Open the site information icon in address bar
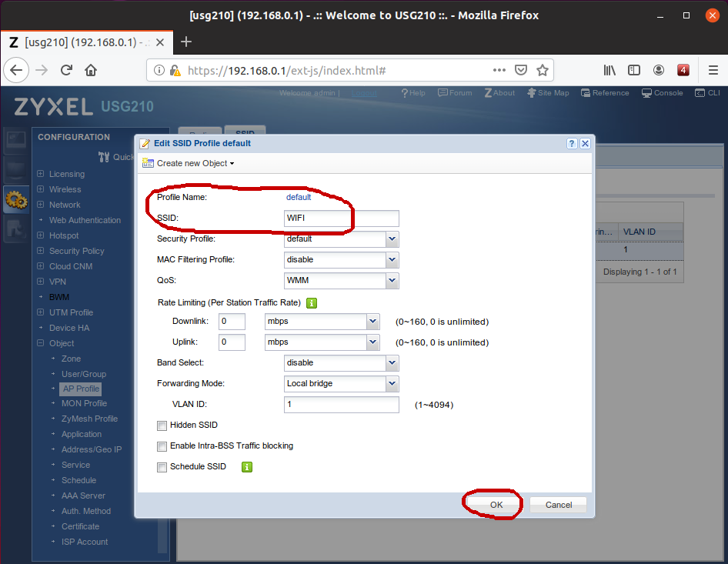 point(159,71)
